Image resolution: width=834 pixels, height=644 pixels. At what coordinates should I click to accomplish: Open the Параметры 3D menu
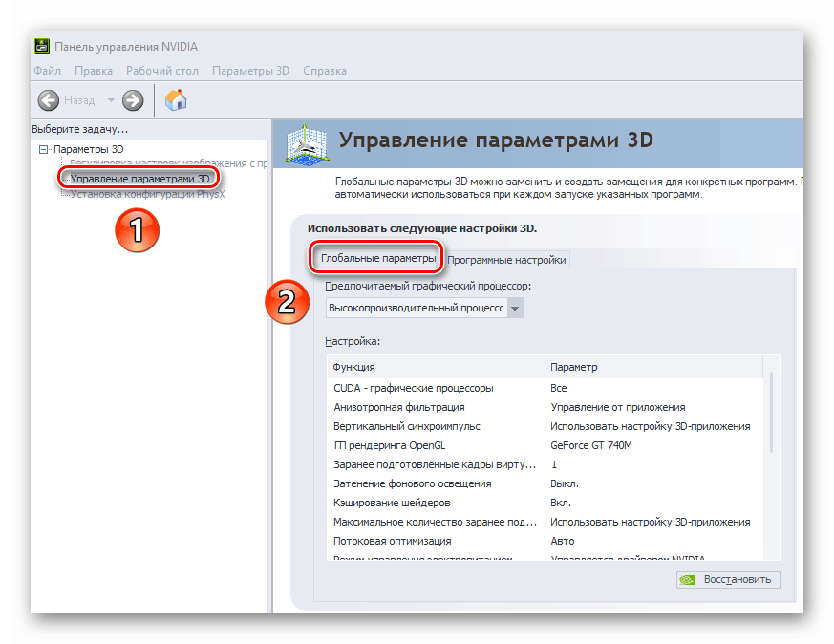coord(250,71)
